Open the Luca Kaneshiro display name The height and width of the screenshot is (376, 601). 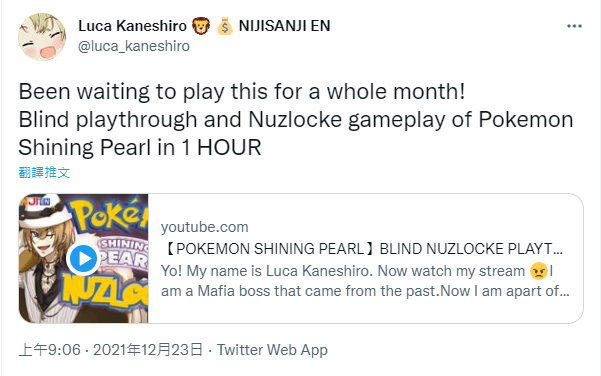point(132,26)
